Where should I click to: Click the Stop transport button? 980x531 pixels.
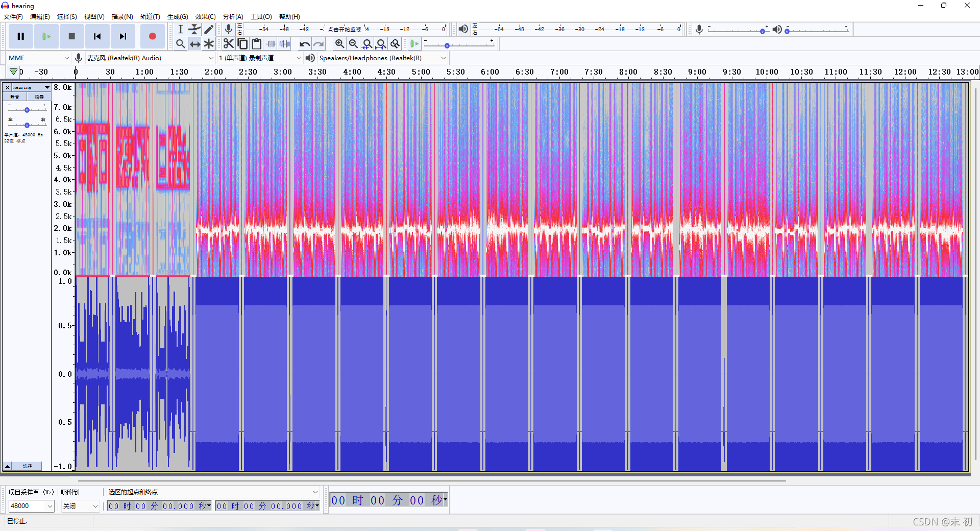point(72,36)
